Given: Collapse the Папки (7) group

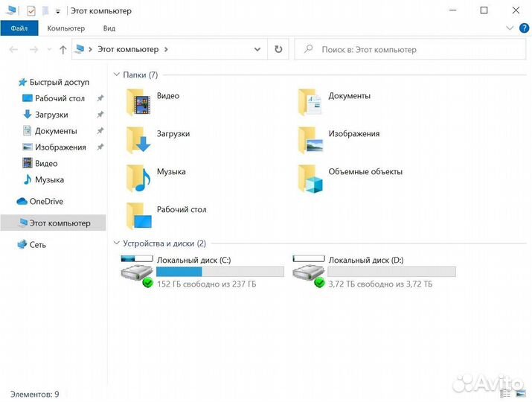Looking at the screenshot, I should point(116,74).
